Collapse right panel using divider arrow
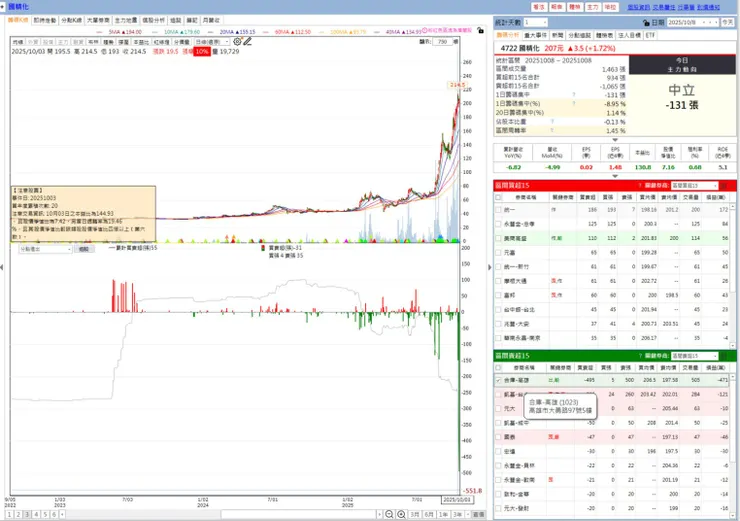This screenshot has width=740, height=521. point(489,267)
